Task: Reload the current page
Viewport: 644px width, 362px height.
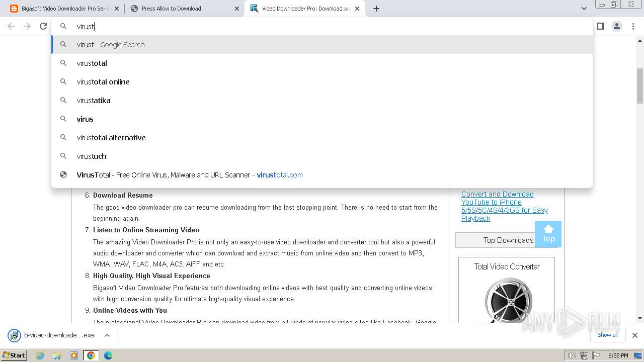Action: click(x=43, y=26)
